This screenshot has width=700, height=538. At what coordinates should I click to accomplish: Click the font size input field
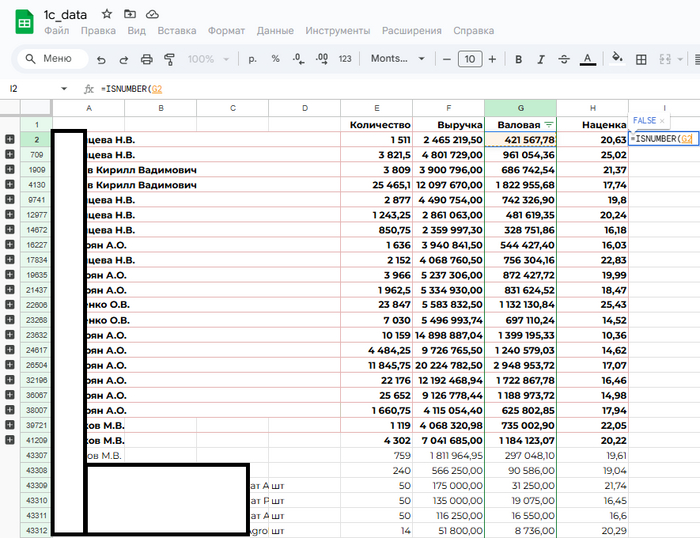tap(470, 59)
